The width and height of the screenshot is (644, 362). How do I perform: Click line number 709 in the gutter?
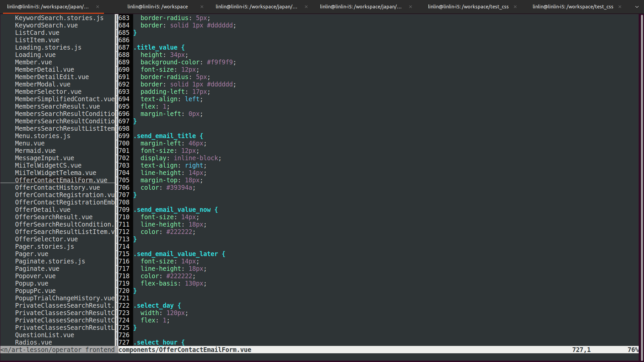(124, 210)
